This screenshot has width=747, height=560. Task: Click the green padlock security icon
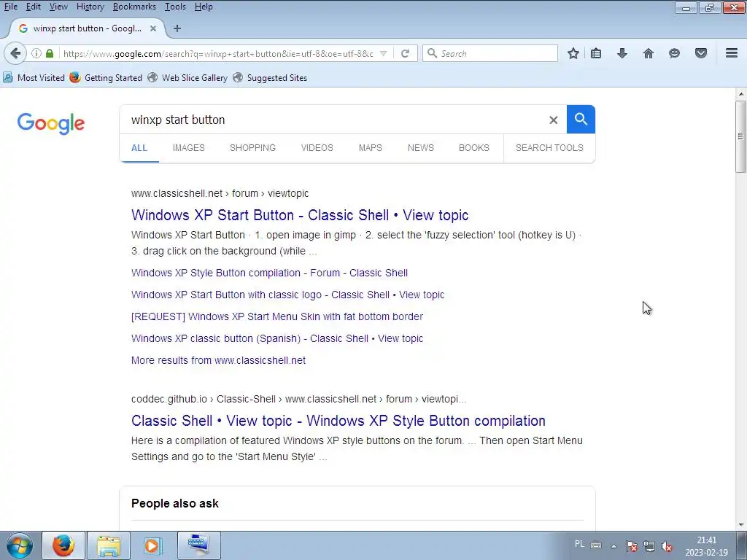50,53
